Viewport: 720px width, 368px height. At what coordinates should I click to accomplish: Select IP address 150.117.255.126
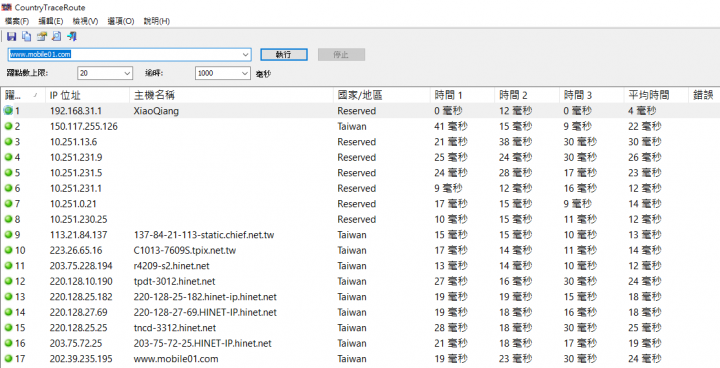[84, 126]
